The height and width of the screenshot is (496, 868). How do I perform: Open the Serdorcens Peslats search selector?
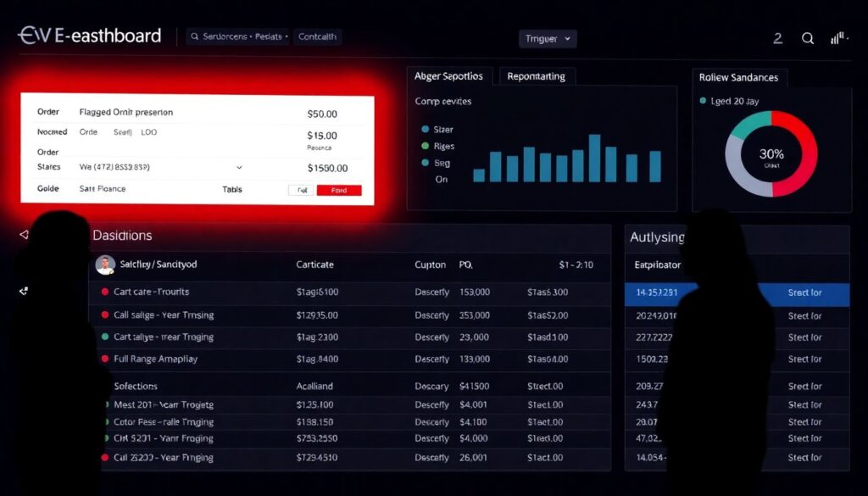(240, 37)
